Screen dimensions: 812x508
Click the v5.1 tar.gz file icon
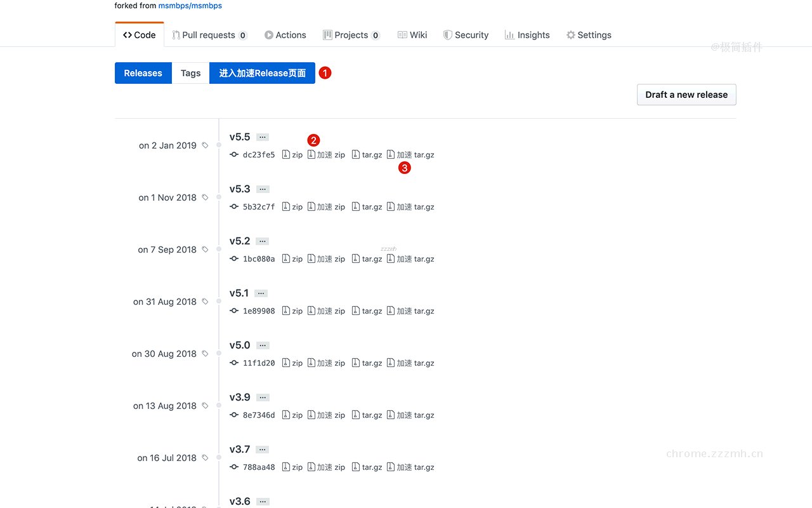(356, 311)
